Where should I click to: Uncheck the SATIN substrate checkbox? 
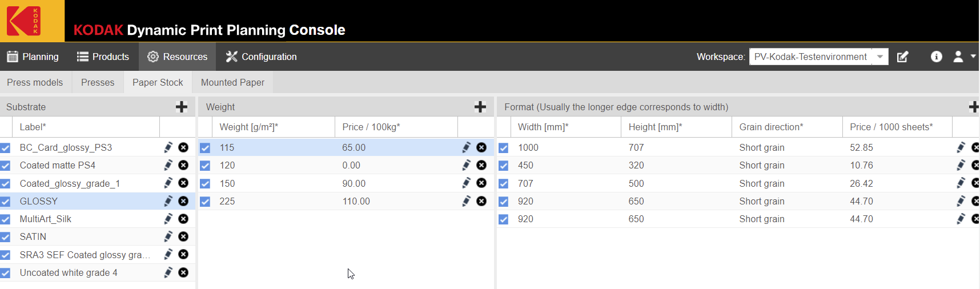6,237
